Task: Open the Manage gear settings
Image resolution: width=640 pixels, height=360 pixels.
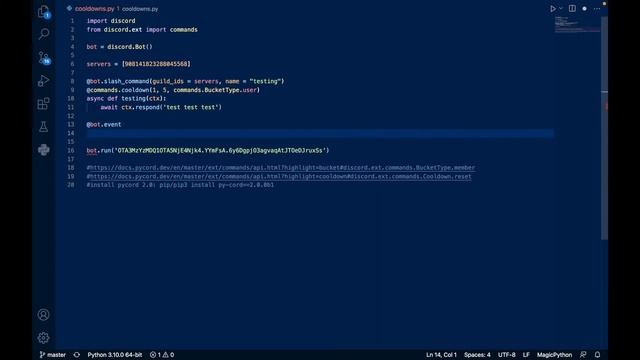Action: pos(44,338)
